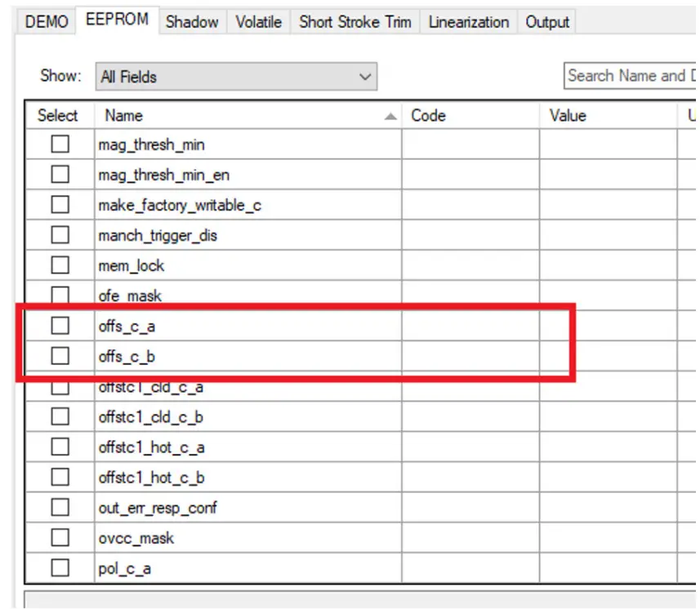700x609 pixels.
Task: Check the offstc1_hot_c_a checkbox
Action: tap(60, 447)
